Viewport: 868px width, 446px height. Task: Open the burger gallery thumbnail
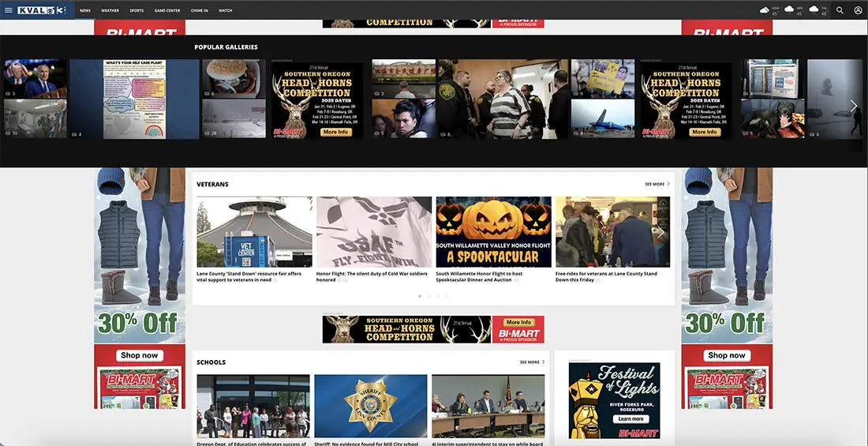[234, 79]
